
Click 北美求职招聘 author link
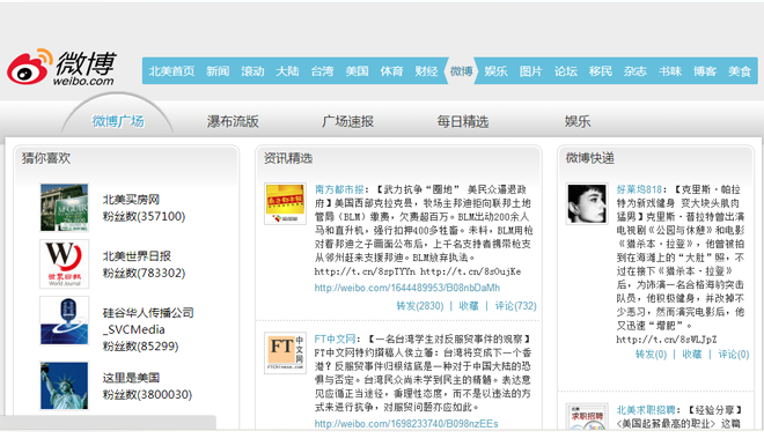[x=646, y=410]
